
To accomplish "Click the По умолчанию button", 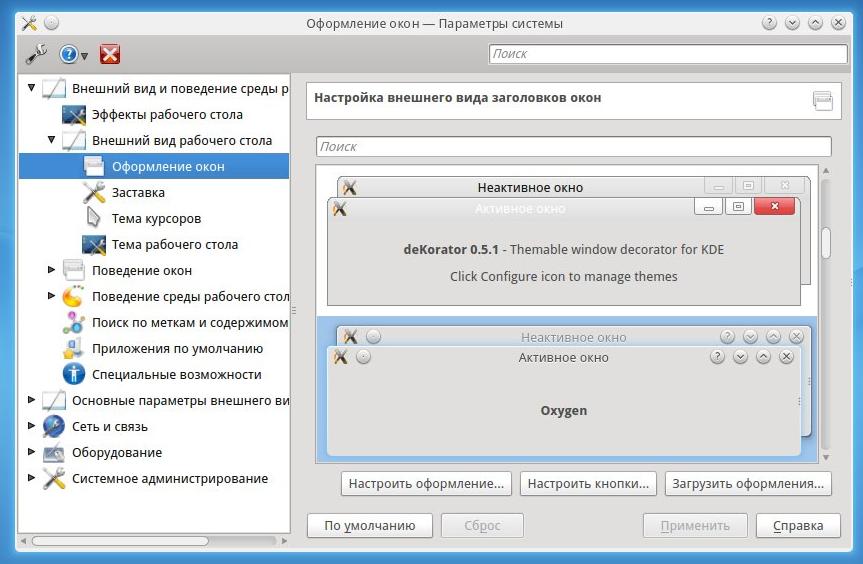I will pyautogui.click(x=370, y=525).
